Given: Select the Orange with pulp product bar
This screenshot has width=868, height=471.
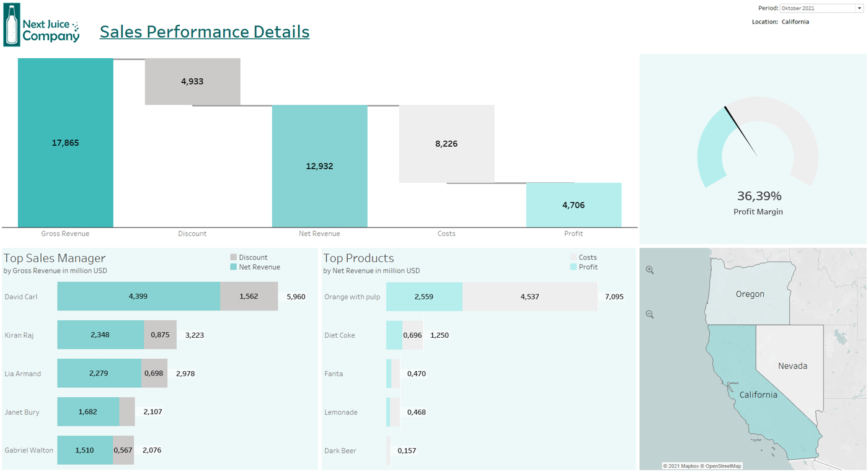Looking at the screenshot, I should pos(424,296).
